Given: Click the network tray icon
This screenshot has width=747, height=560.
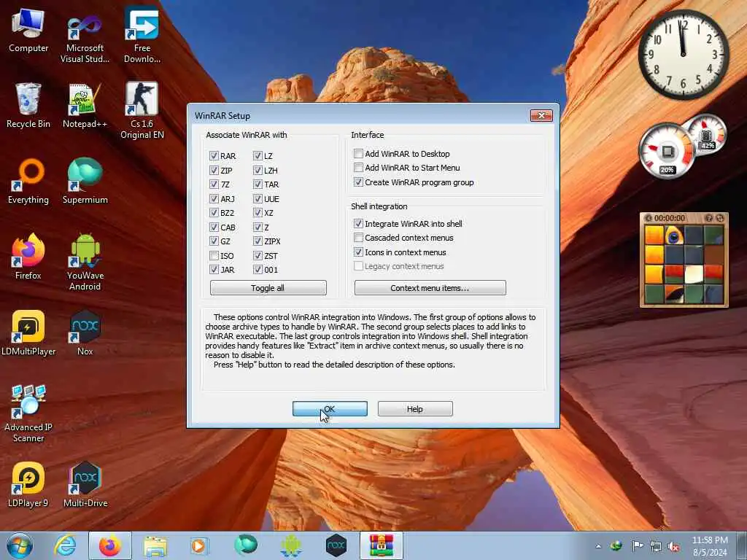Looking at the screenshot, I should (656, 546).
